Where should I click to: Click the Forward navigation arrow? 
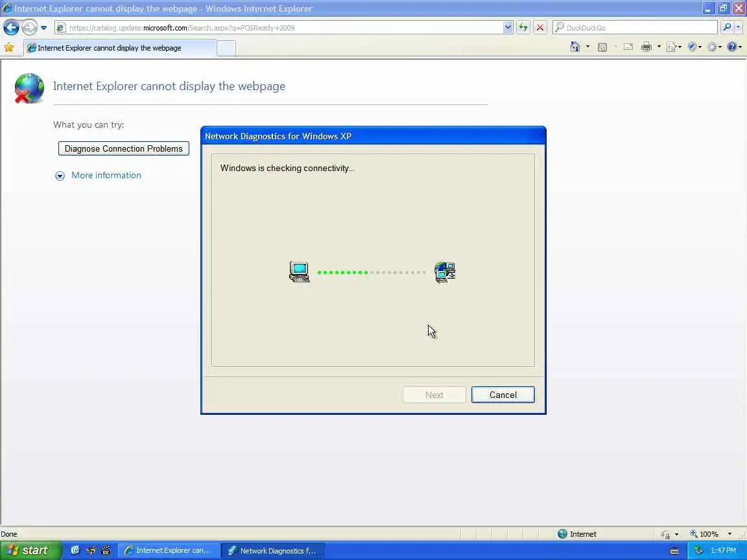(x=30, y=27)
